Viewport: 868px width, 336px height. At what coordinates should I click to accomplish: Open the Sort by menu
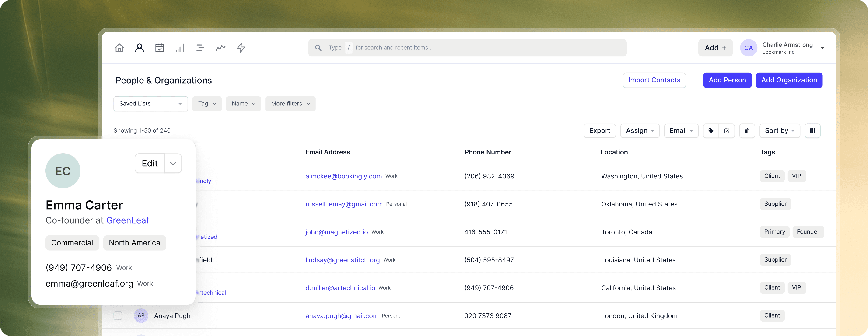[779, 131]
